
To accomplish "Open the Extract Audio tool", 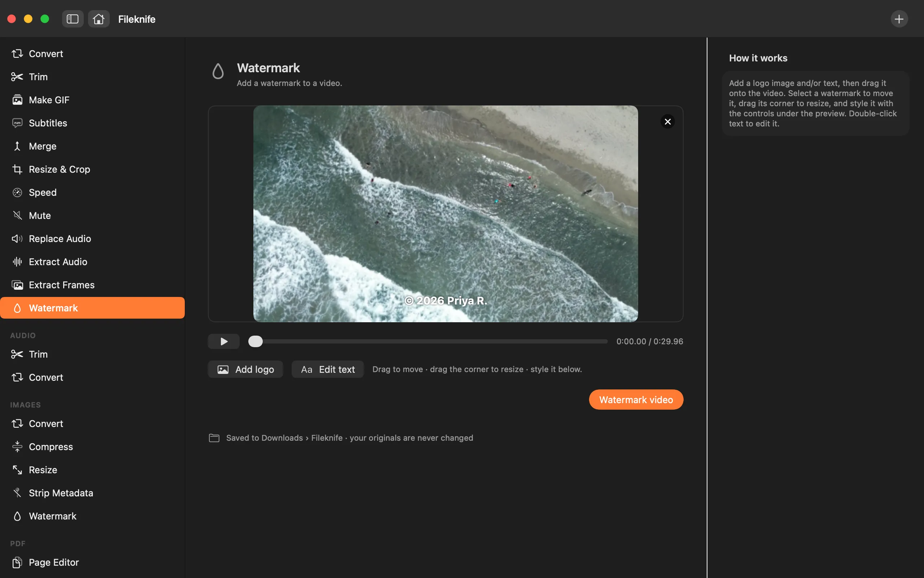I will [92, 262].
